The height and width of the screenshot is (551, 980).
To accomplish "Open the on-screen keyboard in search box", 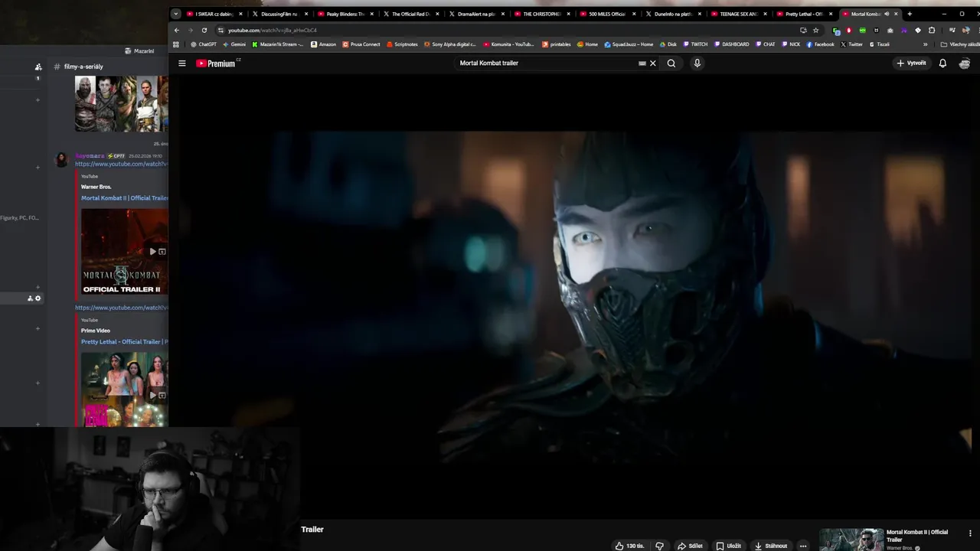I will (x=642, y=64).
